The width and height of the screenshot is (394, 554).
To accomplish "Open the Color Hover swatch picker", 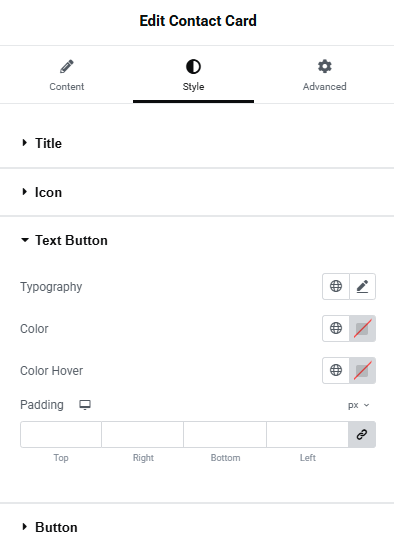I will coord(363,370).
